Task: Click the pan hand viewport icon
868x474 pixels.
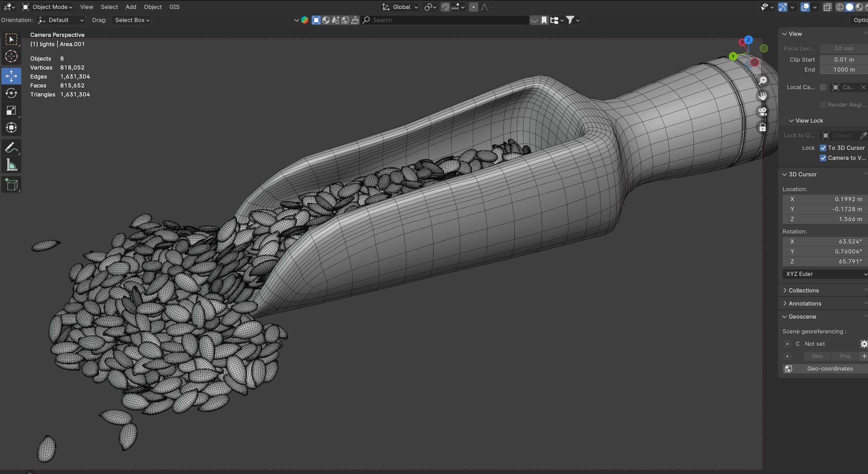Action: tap(763, 96)
